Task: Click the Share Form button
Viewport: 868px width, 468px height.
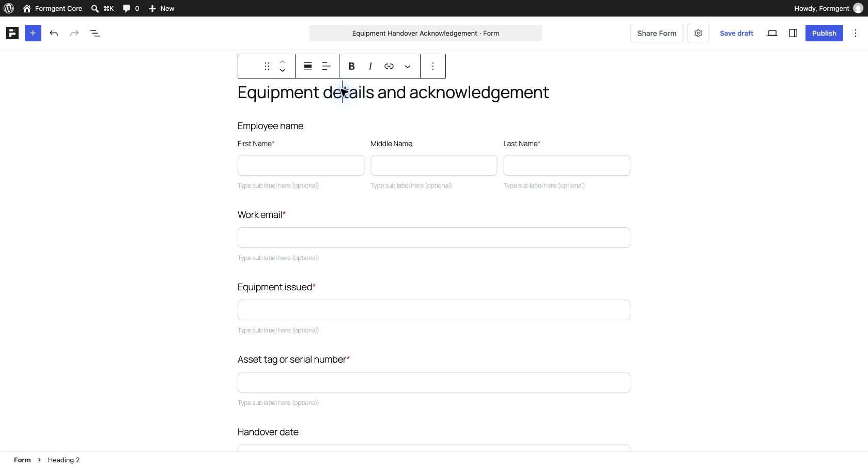Action: pyautogui.click(x=657, y=33)
